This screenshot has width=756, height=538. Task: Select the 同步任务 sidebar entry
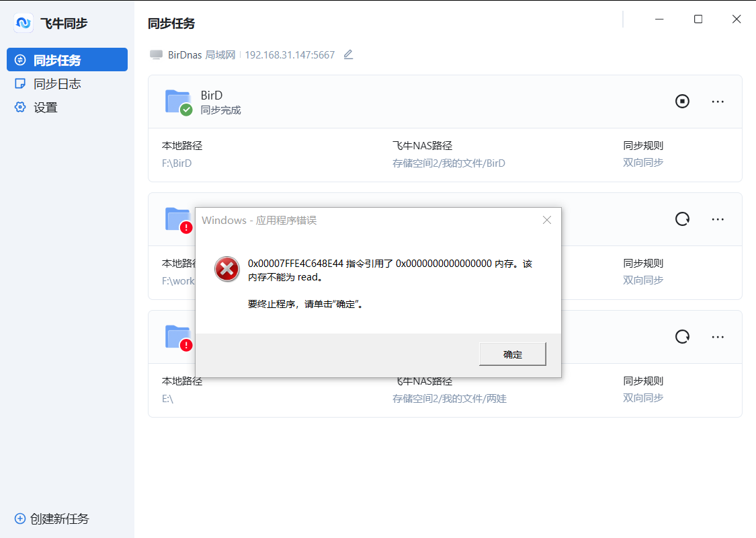coord(47,59)
